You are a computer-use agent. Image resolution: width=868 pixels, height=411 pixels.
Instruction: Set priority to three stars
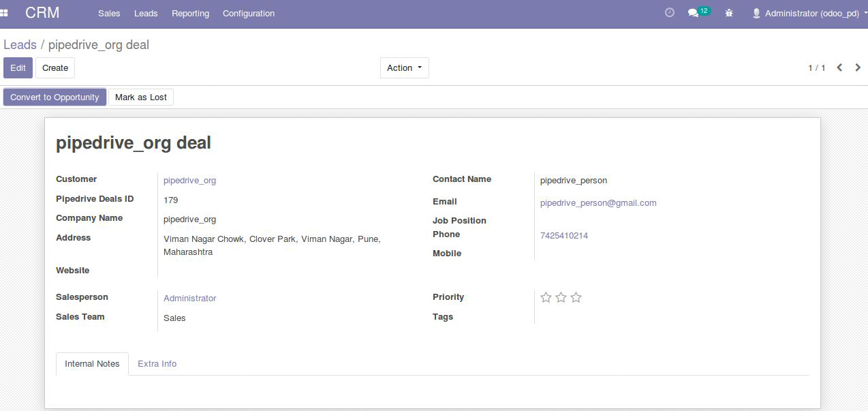576,297
